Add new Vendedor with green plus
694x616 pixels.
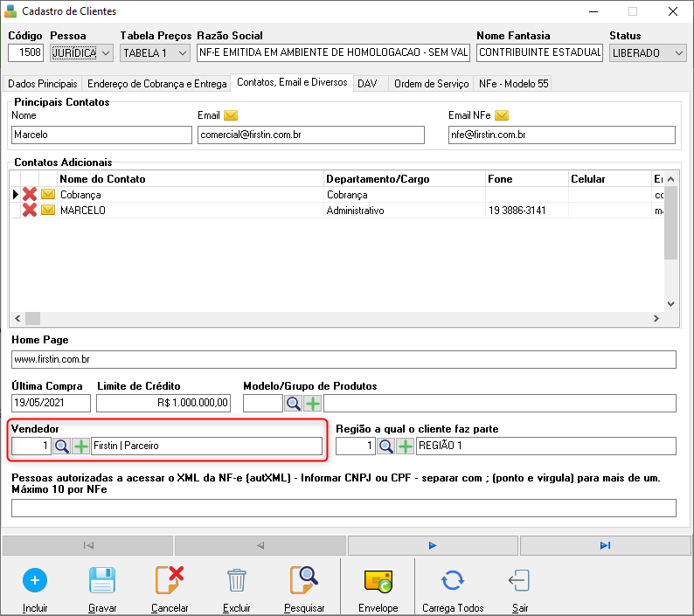(81, 446)
